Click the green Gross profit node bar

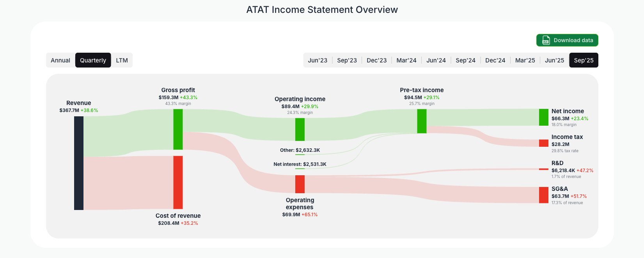[x=178, y=129]
